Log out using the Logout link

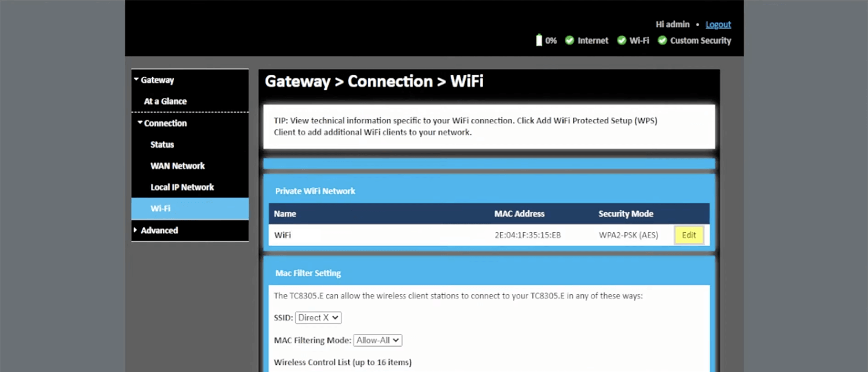point(718,24)
